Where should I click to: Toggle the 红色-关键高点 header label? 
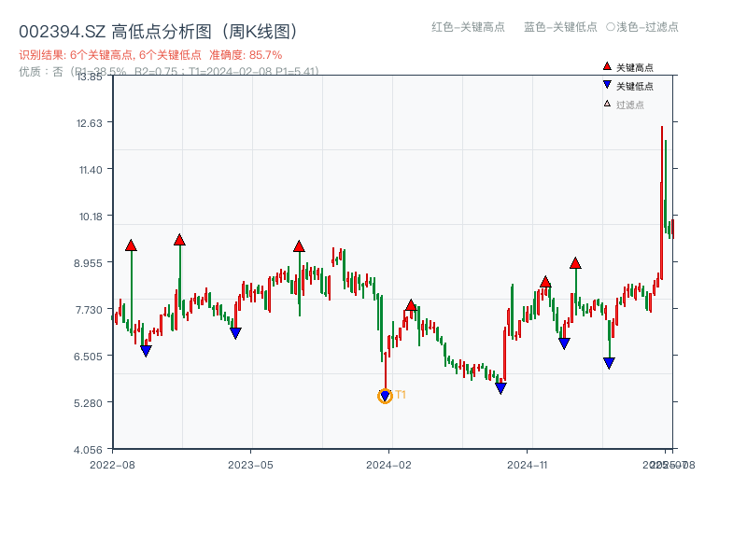pos(468,27)
